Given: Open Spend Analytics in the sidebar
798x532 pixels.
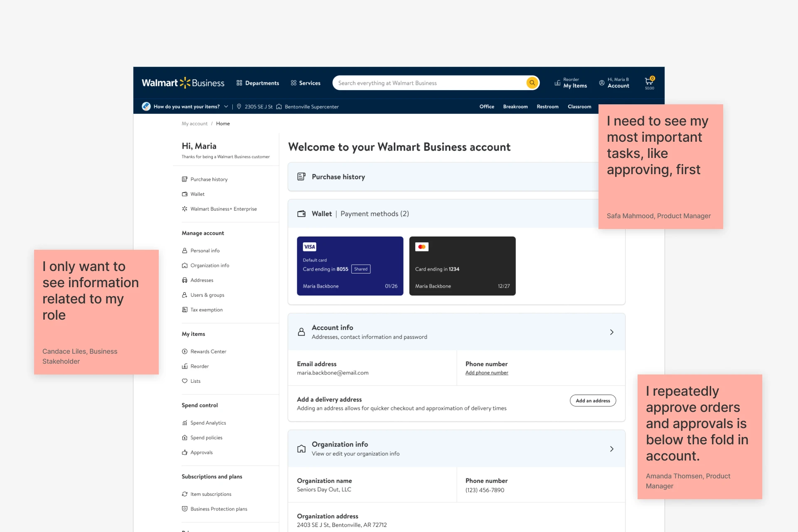Looking at the screenshot, I should click(208, 423).
